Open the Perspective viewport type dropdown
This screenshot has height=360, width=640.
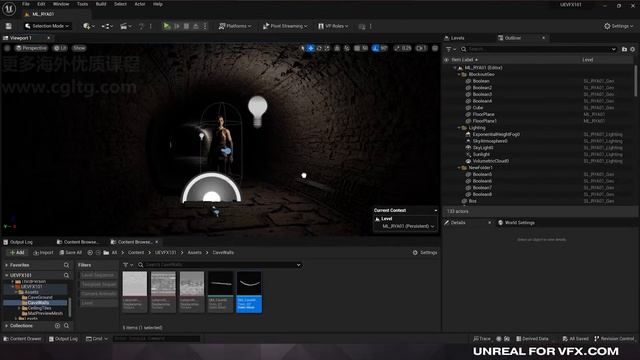coord(31,48)
